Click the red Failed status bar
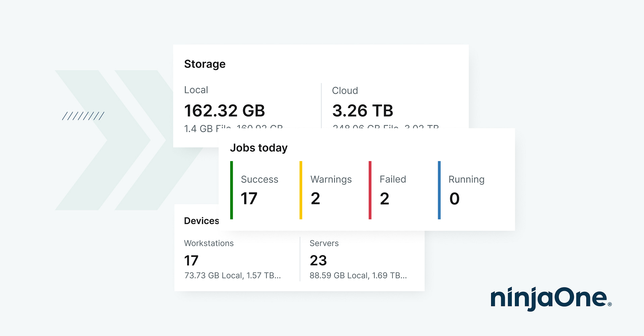The image size is (644, 336). [370, 190]
